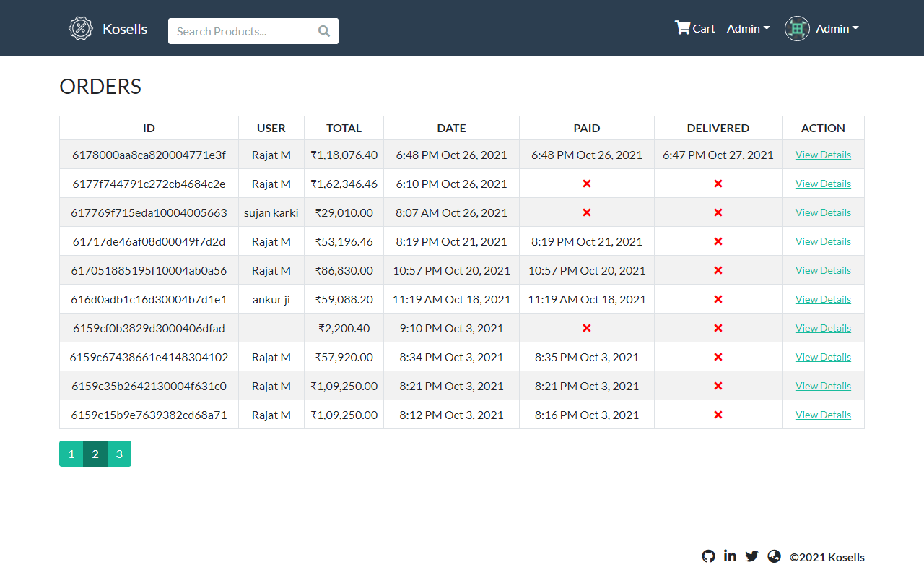Viewport: 924px width, 578px height.
Task: View Details for order 616d0adb1c16d30004b7d1e1
Action: [823, 299]
